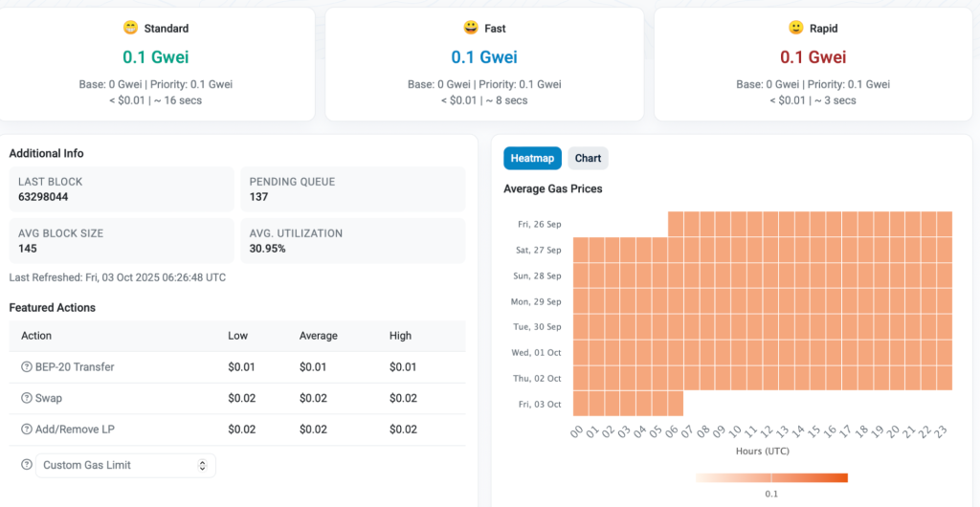This screenshot has width=980, height=507.
Task: Click the Avg. Utilization info card
Action: pyautogui.click(x=352, y=241)
